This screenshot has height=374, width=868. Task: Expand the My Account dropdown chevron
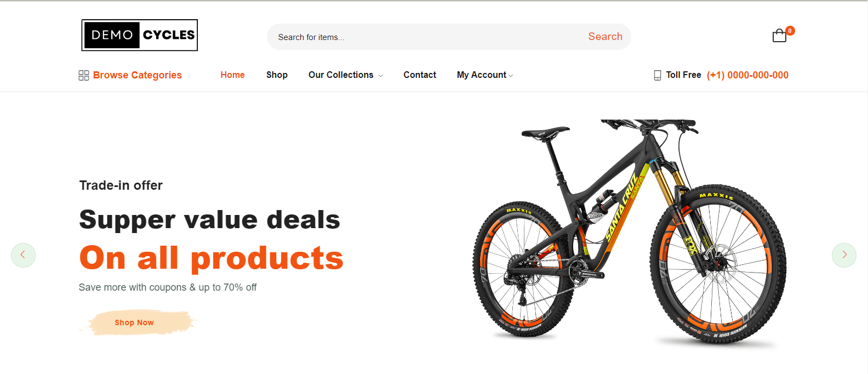tap(511, 76)
